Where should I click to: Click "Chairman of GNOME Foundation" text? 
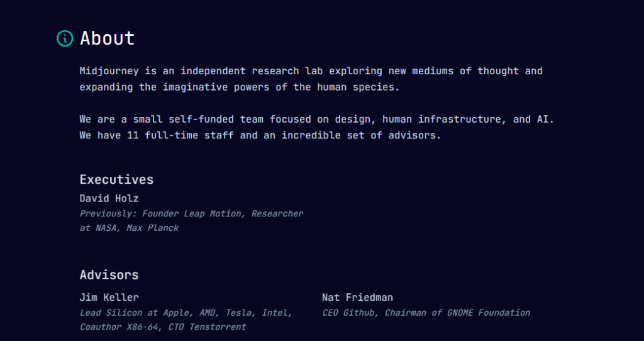458,313
